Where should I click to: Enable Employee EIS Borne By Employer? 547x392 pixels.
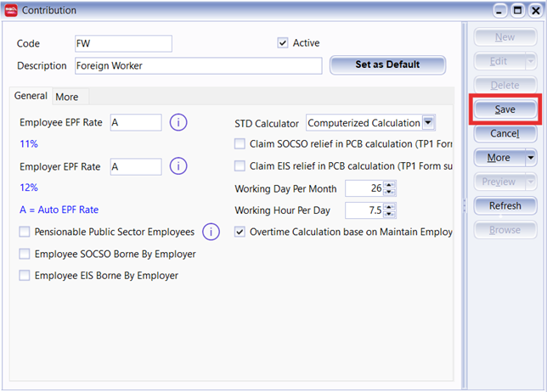pyautogui.click(x=25, y=275)
